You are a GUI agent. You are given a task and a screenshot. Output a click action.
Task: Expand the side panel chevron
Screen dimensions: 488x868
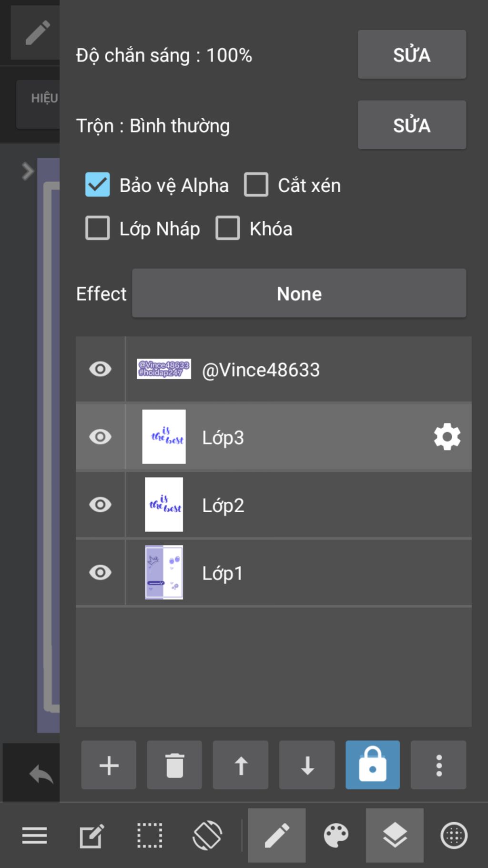pos(28,171)
